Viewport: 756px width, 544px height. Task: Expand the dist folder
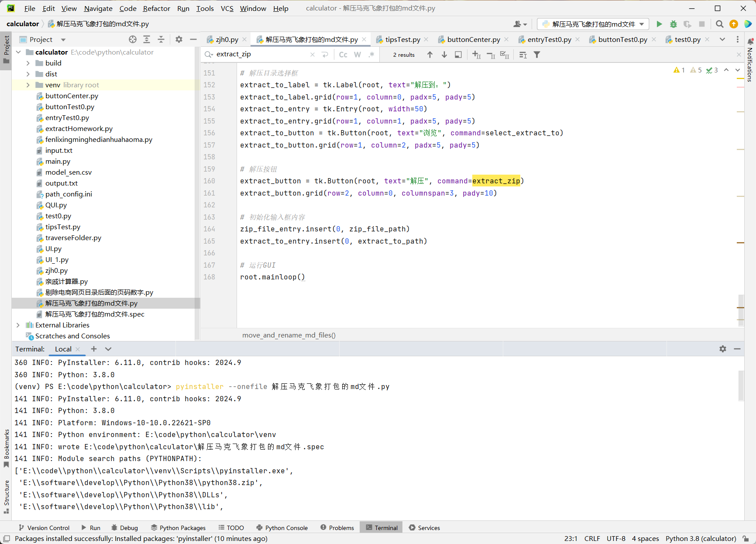pyautogui.click(x=28, y=74)
